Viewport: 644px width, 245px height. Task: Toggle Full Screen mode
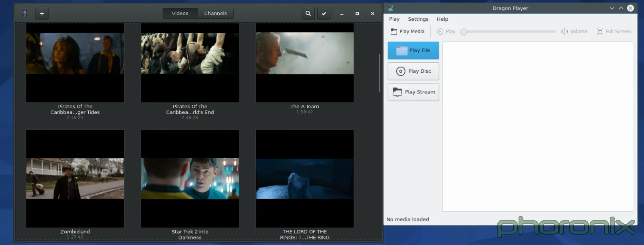[x=614, y=32]
